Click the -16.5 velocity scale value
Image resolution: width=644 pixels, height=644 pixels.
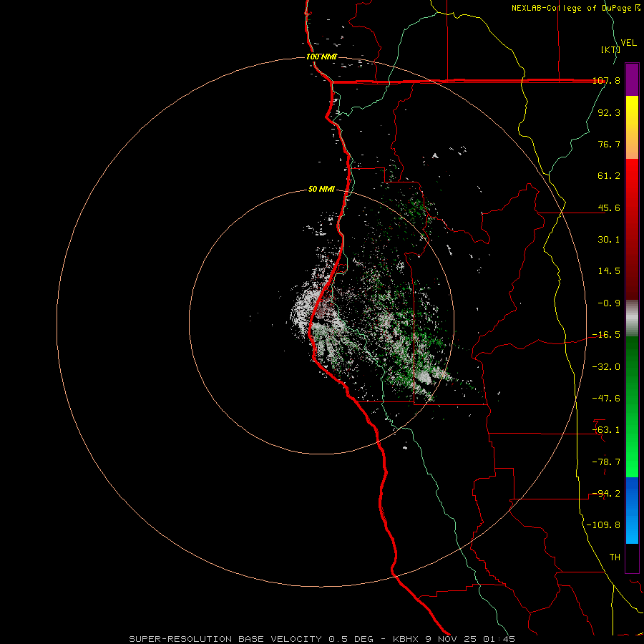tap(606, 335)
